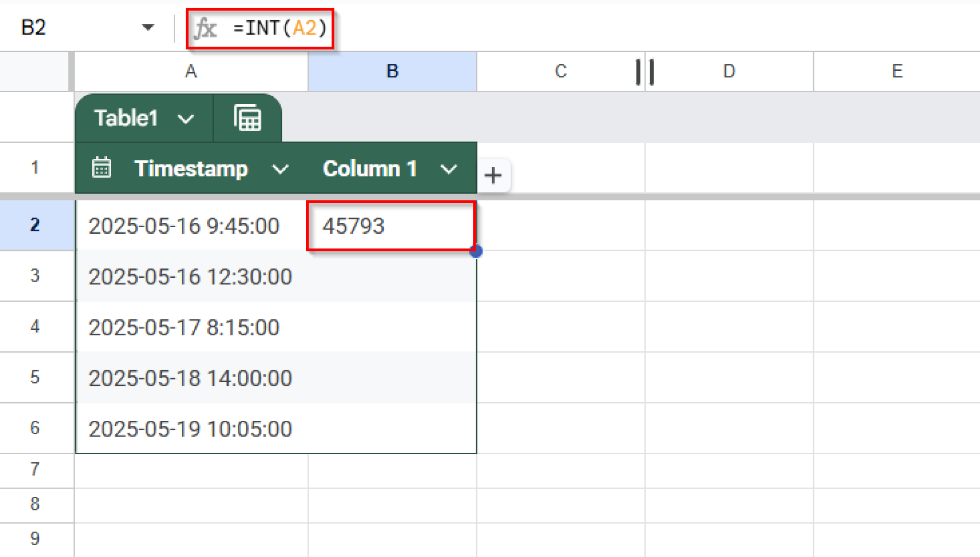The image size is (980, 557).
Task: Select column E header
Action: [896, 71]
